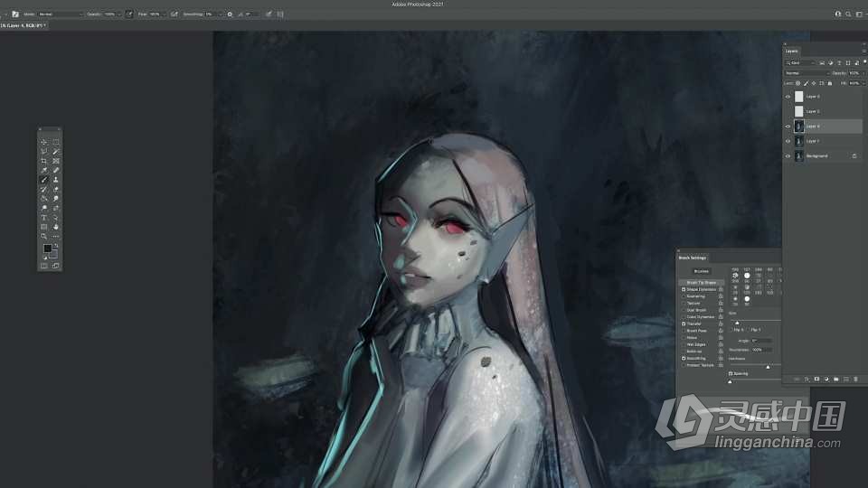Hide the Background layer
The height and width of the screenshot is (488, 868).
[x=788, y=156]
